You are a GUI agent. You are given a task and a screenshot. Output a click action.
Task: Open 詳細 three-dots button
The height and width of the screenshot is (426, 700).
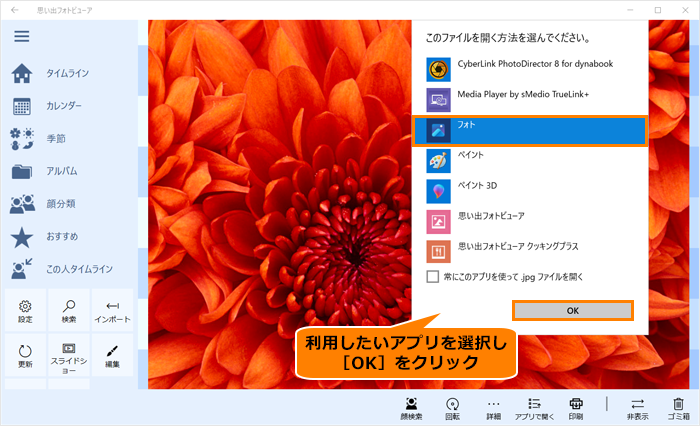(493, 409)
